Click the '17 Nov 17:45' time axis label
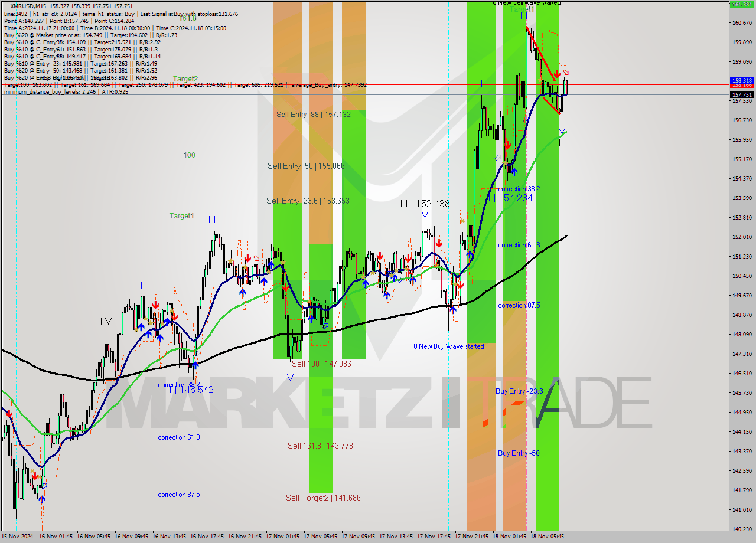 [434, 537]
